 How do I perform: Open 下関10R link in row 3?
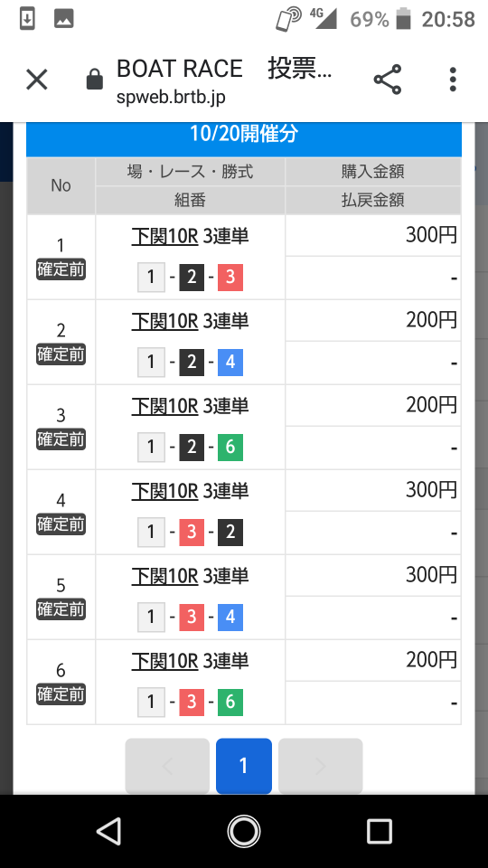(x=164, y=406)
